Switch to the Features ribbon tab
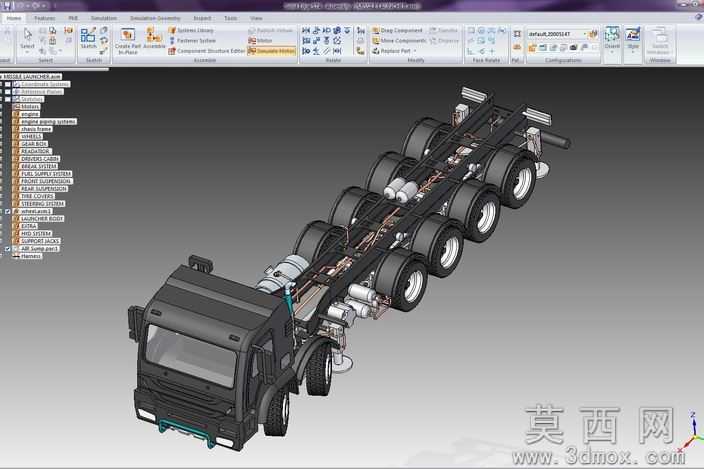Viewport: 704px width, 469px height. click(44, 18)
